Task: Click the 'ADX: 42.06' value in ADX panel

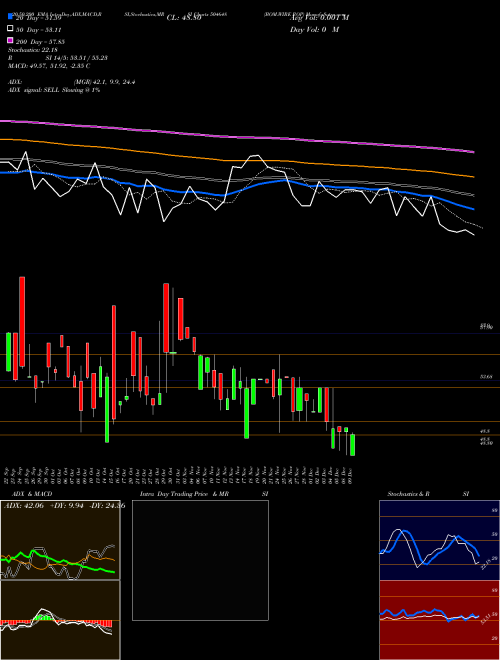Action: 24,506
